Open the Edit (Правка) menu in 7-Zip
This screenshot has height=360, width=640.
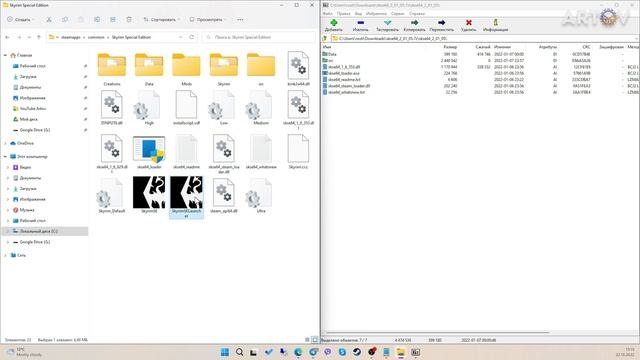[x=343, y=13]
